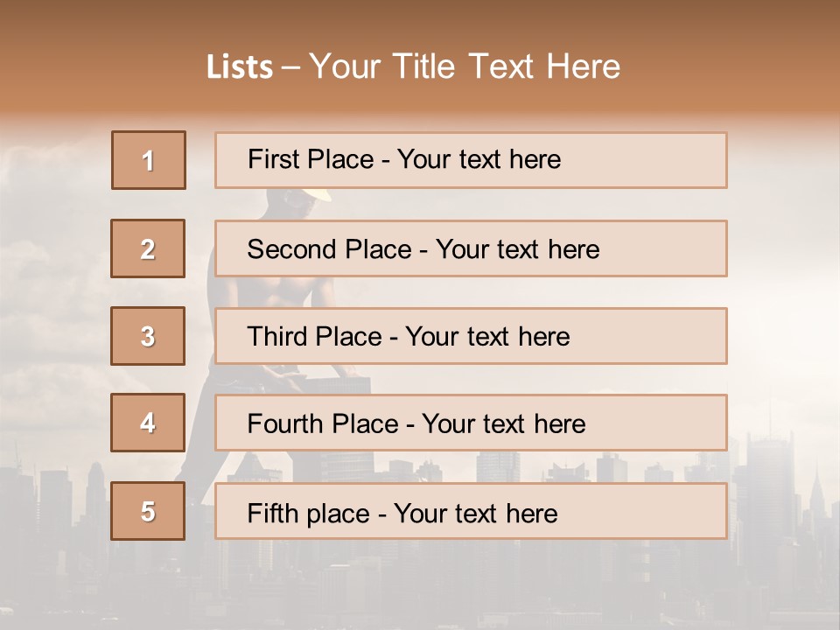This screenshot has width=840, height=630.
Task: Click the Fifth place text bar
Action: pos(471,512)
